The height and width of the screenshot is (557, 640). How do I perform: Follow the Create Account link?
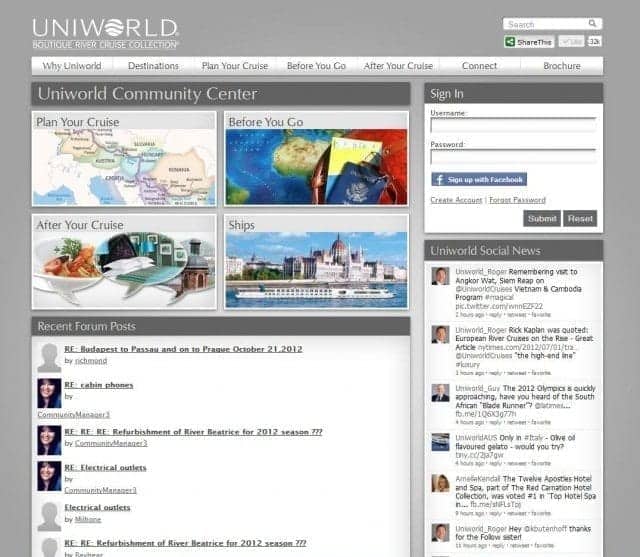coord(456,200)
